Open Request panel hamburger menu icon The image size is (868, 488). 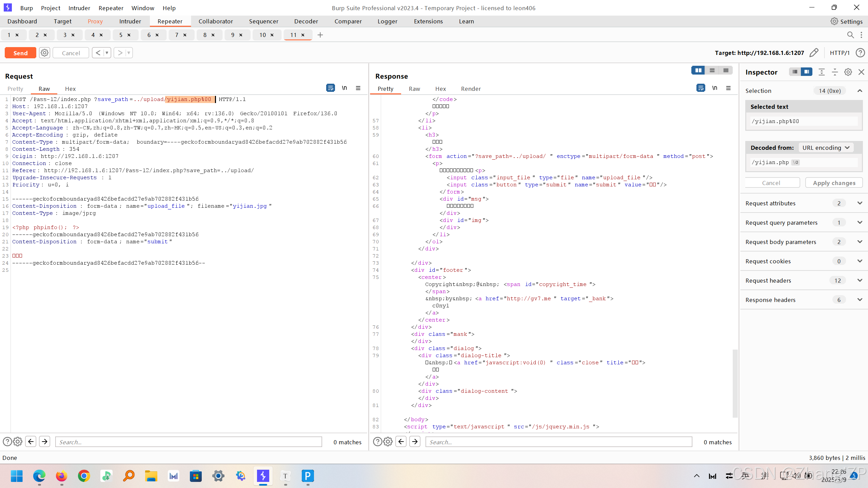pos(358,88)
